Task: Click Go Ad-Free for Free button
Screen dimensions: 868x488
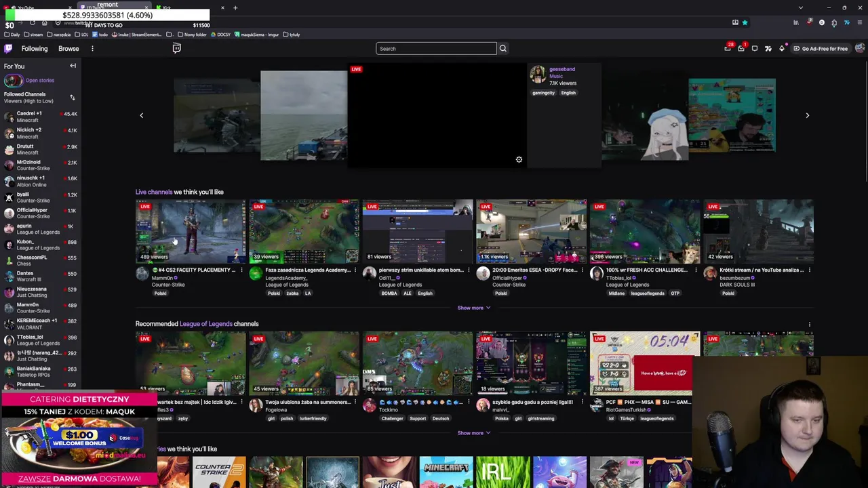Action: pyautogui.click(x=820, y=49)
